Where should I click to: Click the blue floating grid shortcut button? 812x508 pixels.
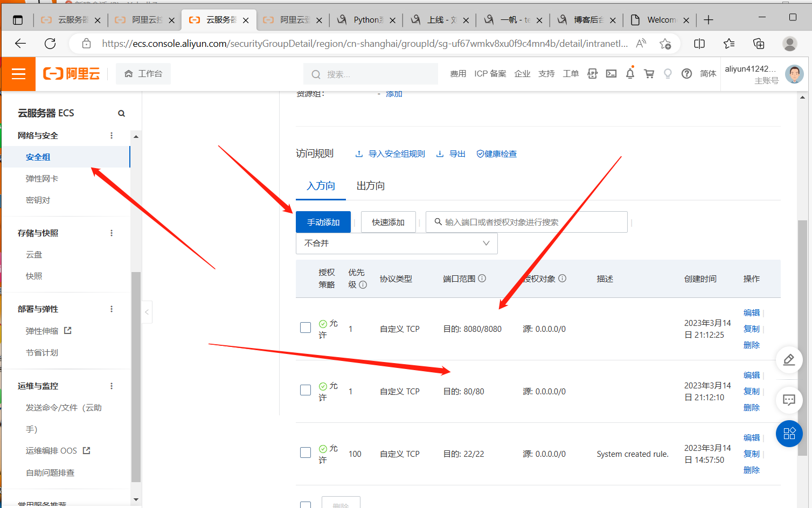coord(789,434)
